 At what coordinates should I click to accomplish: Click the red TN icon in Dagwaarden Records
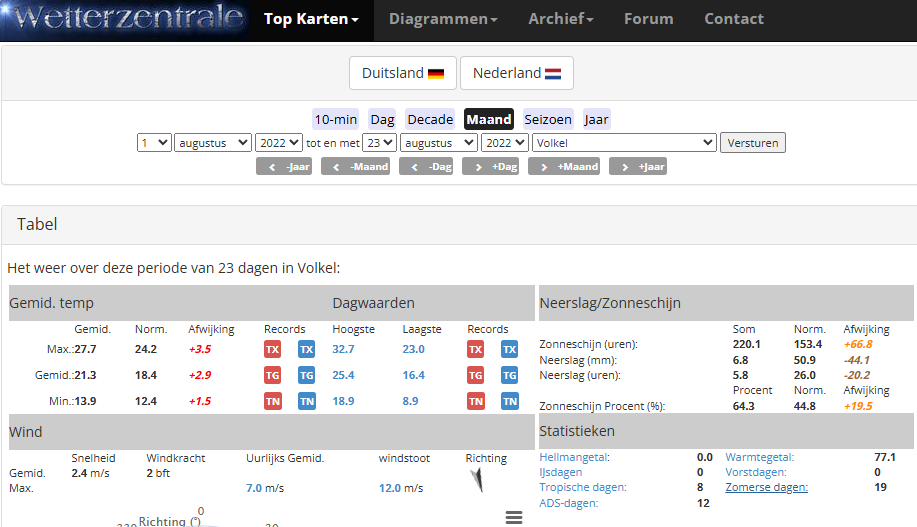[x=476, y=401]
